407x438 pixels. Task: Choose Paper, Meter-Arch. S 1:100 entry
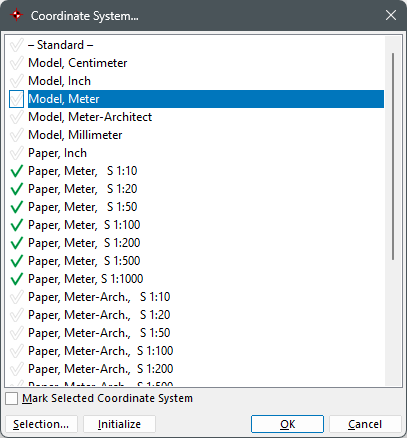point(101,351)
